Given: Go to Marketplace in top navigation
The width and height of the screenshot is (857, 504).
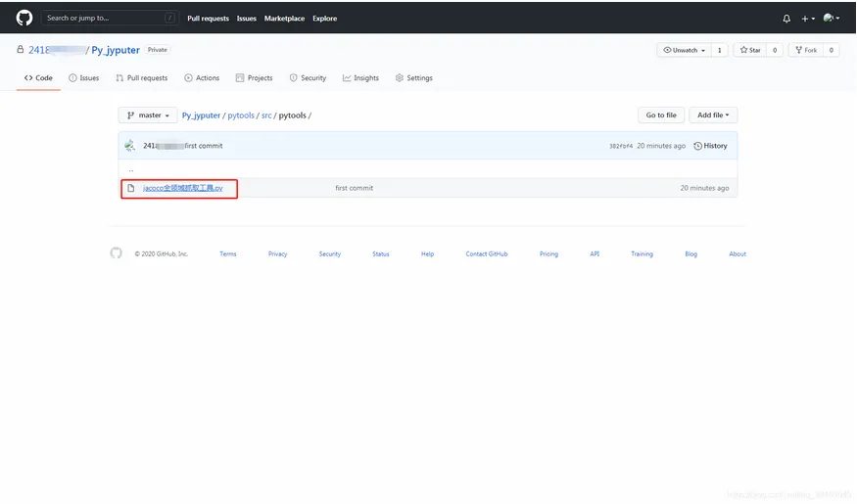Looking at the screenshot, I should [284, 18].
